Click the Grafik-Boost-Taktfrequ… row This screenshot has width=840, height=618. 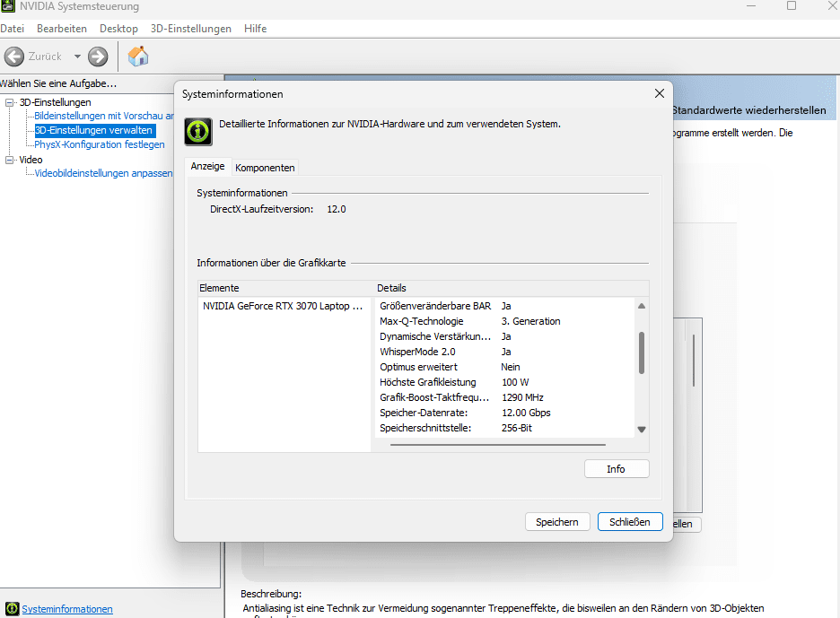(x=505, y=397)
